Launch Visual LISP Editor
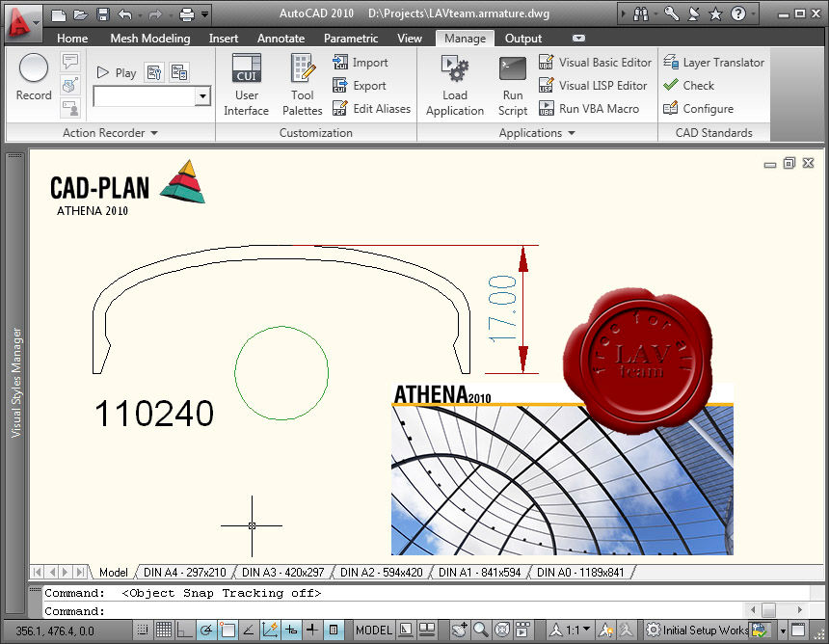The height and width of the screenshot is (644, 829). (593, 85)
